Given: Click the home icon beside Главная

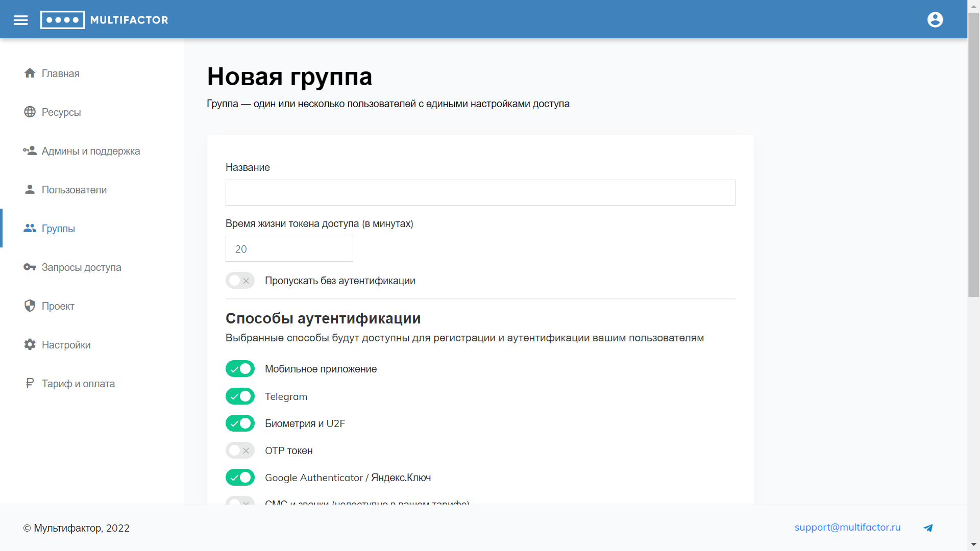Looking at the screenshot, I should pos(30,73).
